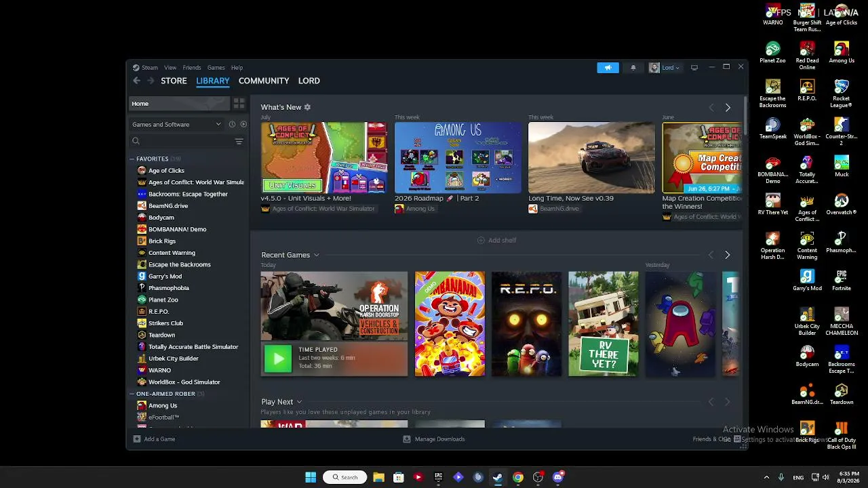Open the Games and Software filter dropdown
This screenshot has width=868, height=488.
pos(176,125)
